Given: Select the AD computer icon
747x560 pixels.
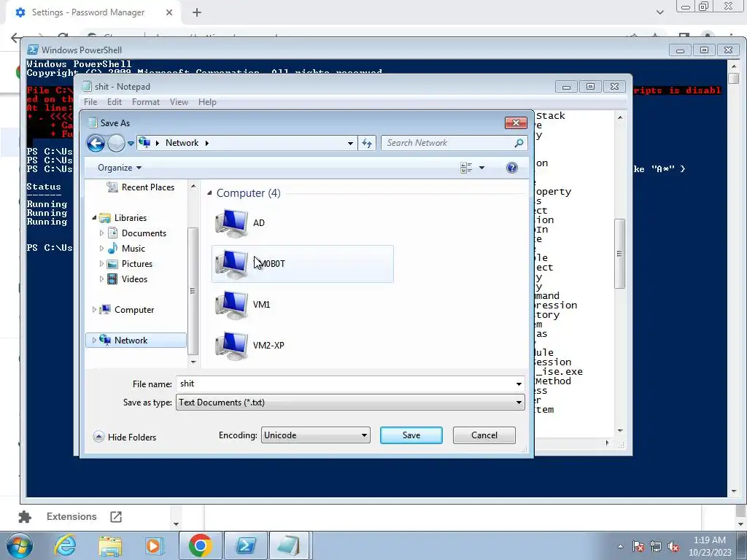Looking at the screenshot, I should [x=231, y=223].
